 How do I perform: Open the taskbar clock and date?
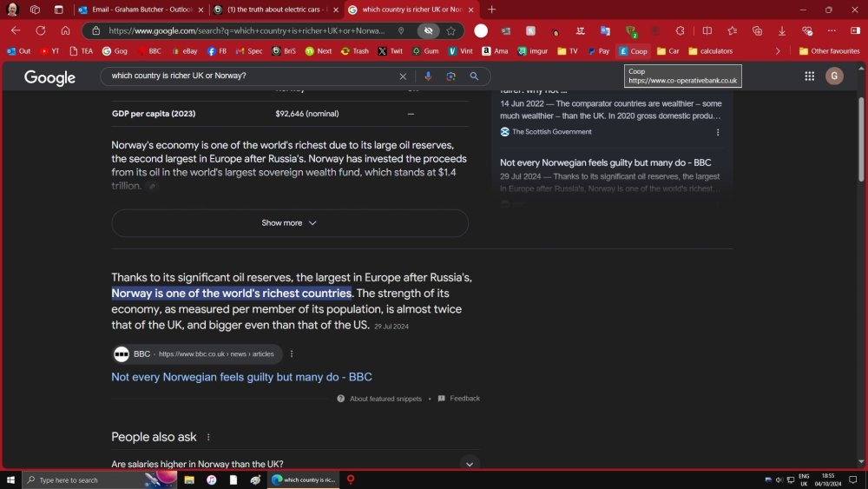coord(827,479)
